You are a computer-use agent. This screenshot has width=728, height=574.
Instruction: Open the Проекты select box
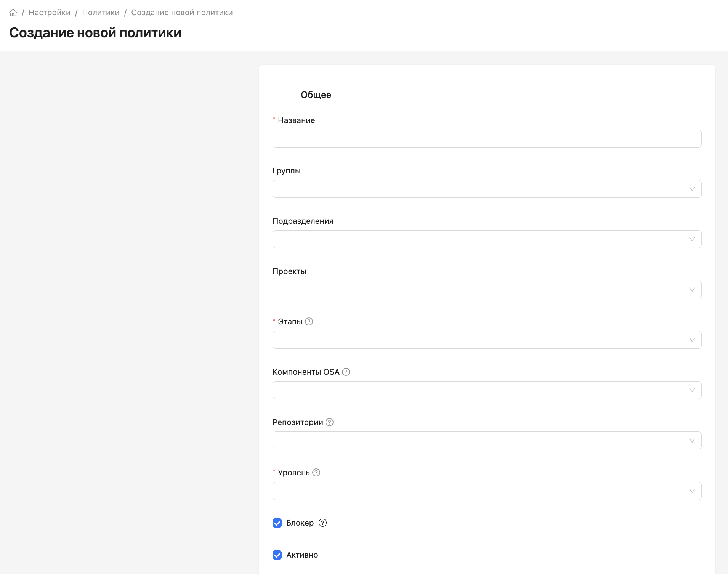[487, 289]
